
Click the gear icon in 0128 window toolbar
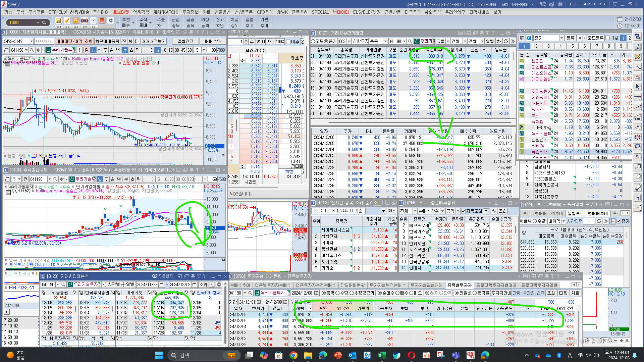(219, 285)
